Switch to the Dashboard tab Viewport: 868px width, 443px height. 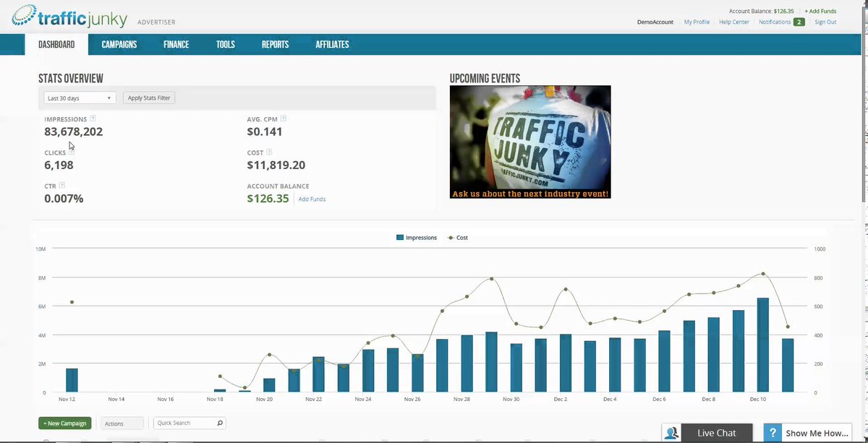click(x=56, y=45)
